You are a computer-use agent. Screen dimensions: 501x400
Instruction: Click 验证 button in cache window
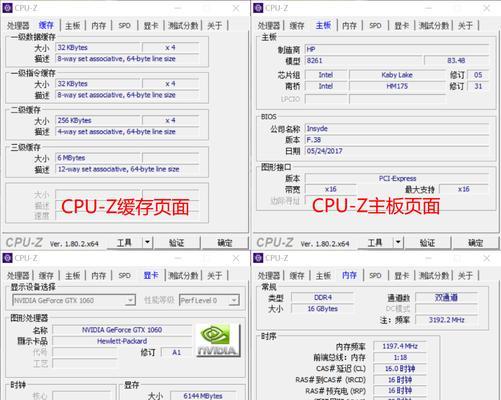177,243
